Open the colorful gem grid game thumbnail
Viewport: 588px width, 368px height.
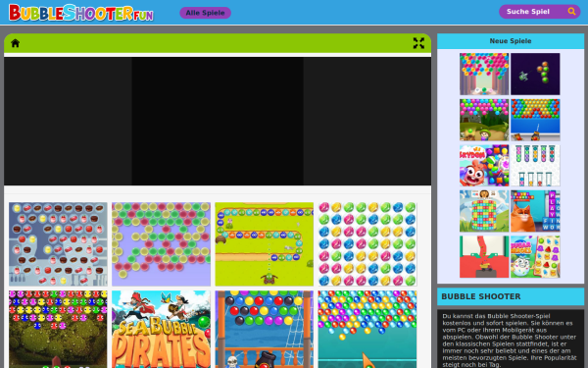pyautogui.click(x=367, y=244)
